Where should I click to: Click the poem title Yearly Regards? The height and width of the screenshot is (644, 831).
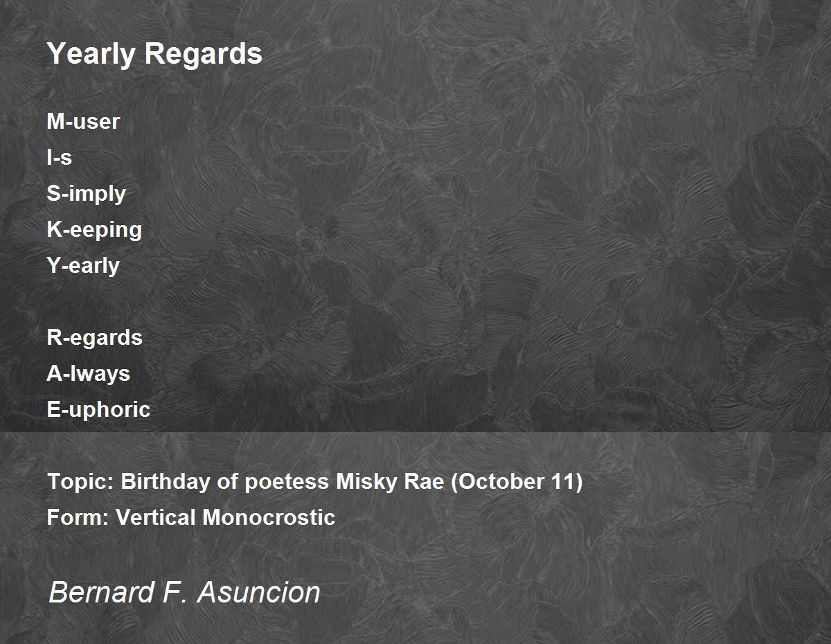154,54
